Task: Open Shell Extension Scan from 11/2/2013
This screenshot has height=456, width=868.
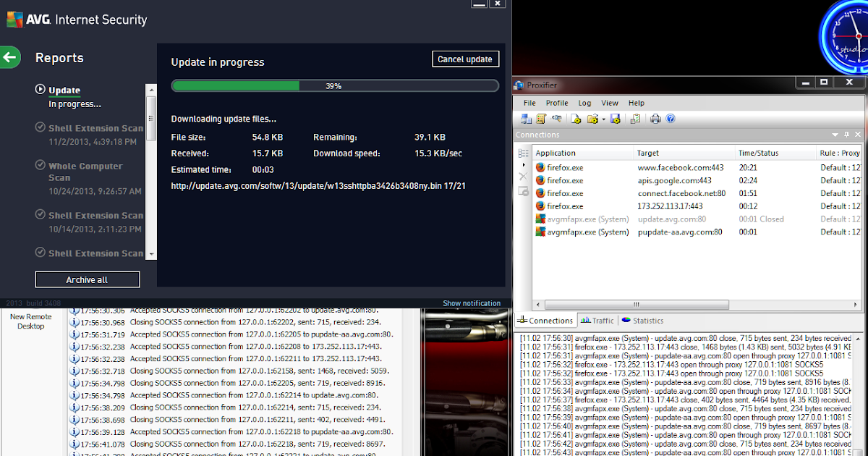Action: (x=89, y=135)
